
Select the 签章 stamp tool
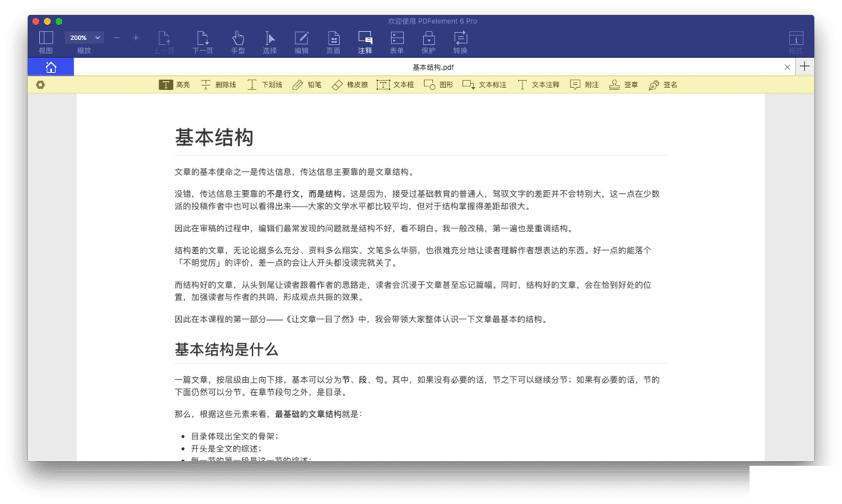[623, 85]
